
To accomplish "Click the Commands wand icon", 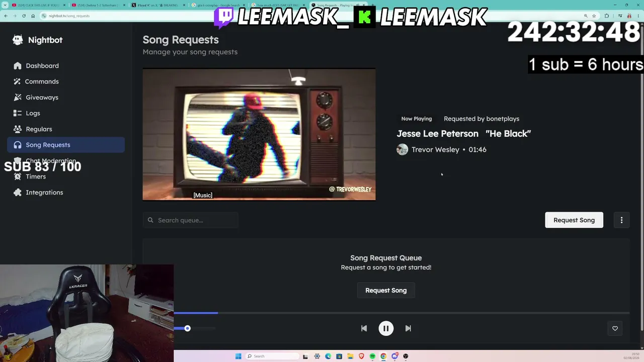I will 18,81.
